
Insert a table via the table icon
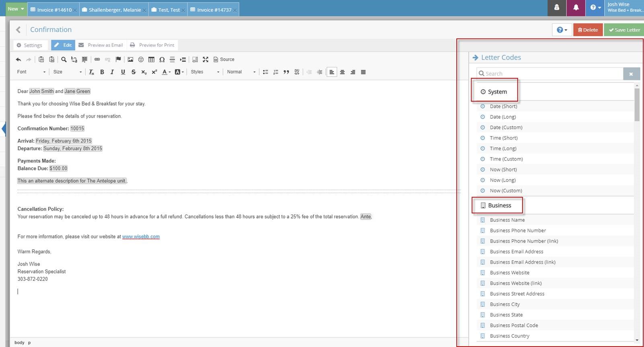[x=151, y=59]
